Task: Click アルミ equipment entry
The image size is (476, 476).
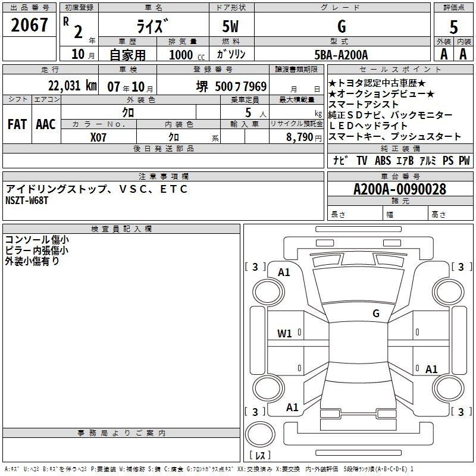Action: (428, 160)
